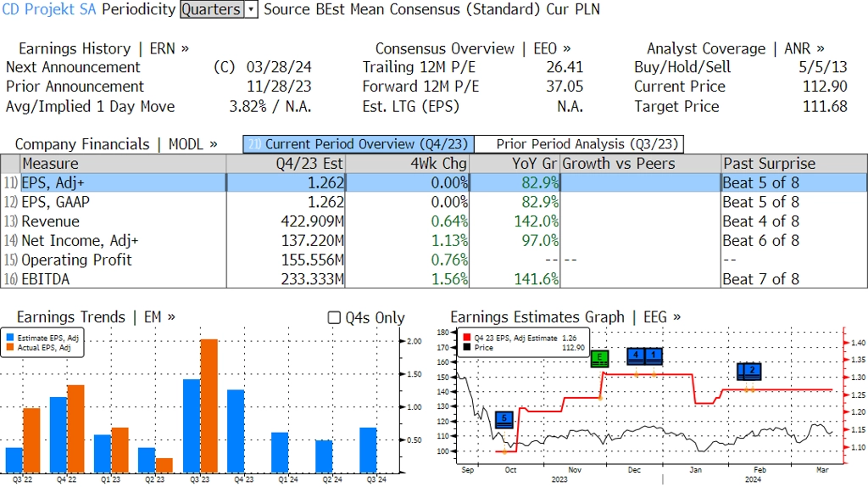The height and width of the screenshot is (487, 868).
Task: Click the Q3'23 actual EPS orange bar
Action: [209, 406]
